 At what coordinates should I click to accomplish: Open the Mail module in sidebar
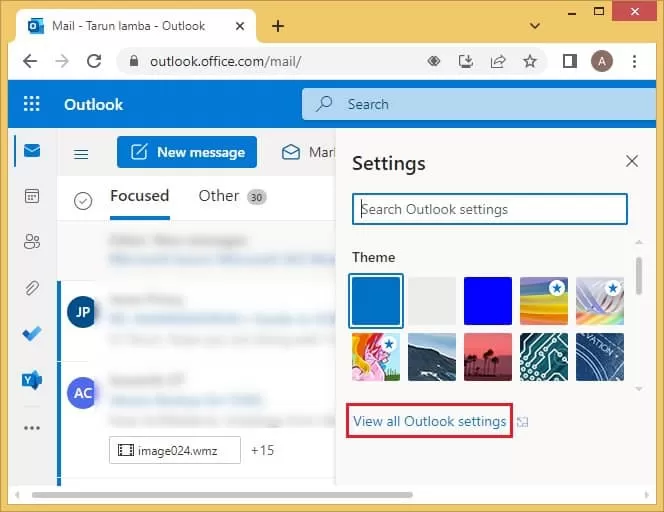tap(32, 150)
